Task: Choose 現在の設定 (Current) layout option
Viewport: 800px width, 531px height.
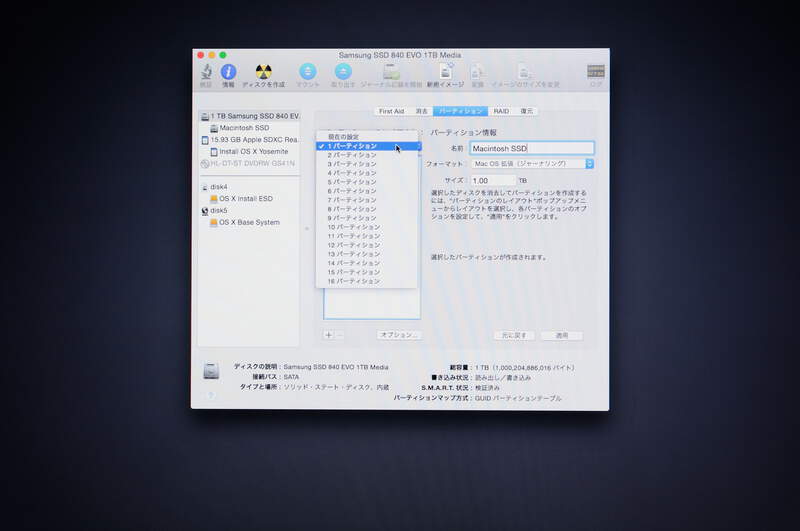Action: coord(367,137)
